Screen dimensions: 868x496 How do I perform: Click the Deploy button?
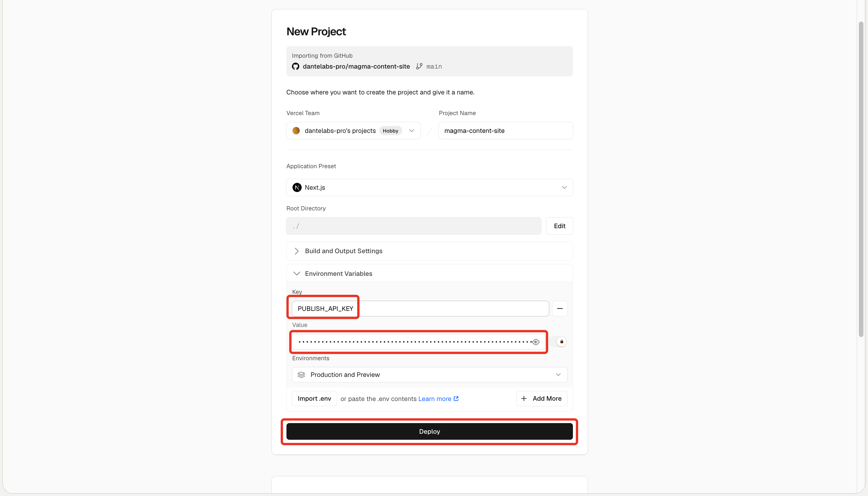point(430,432)
